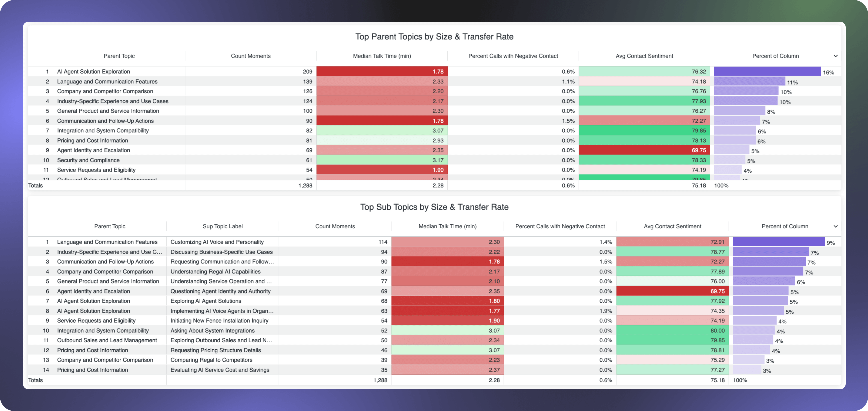Click talk time value 1.77

point(494,311)
